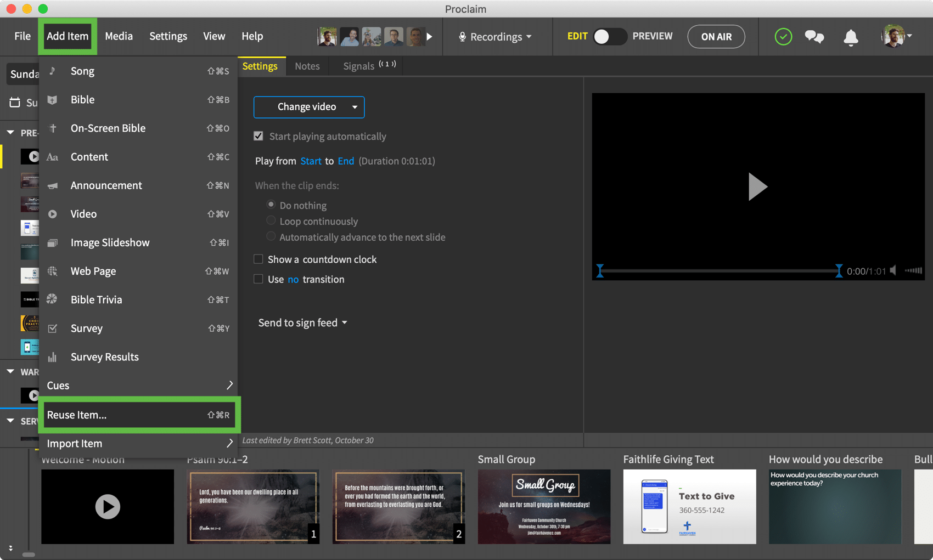Open the View menu

(214, 36)
